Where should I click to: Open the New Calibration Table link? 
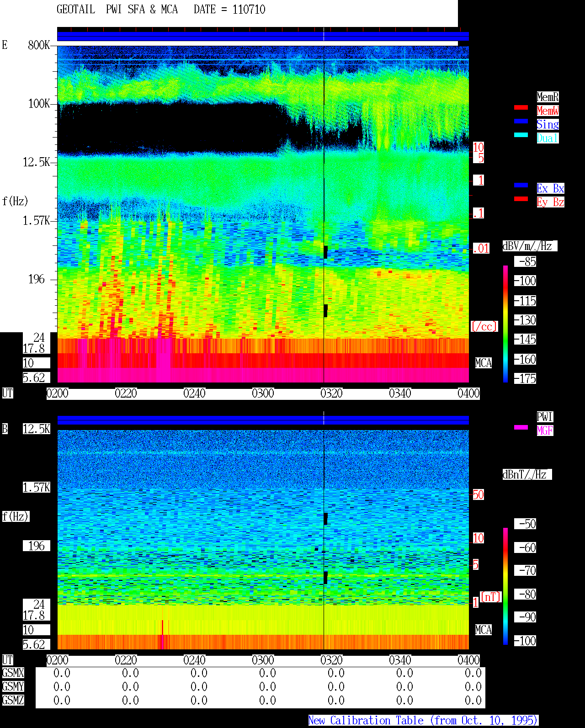423,721
